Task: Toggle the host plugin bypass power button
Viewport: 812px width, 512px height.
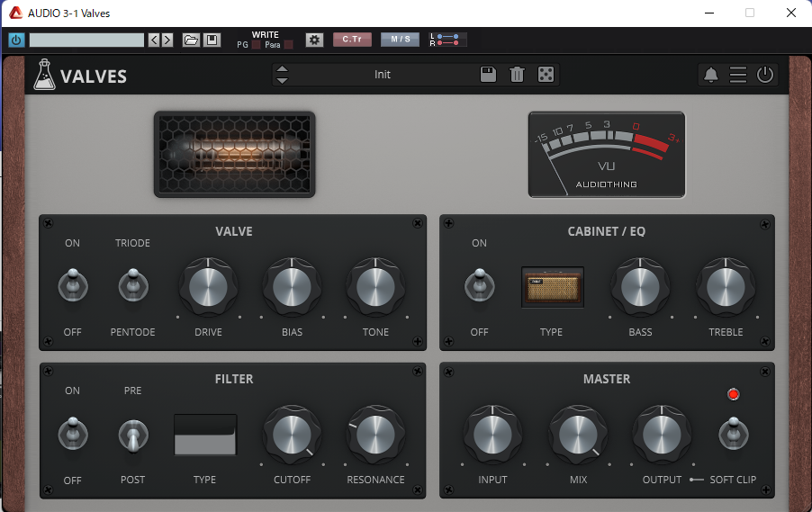Action: [x=16, y=40]
